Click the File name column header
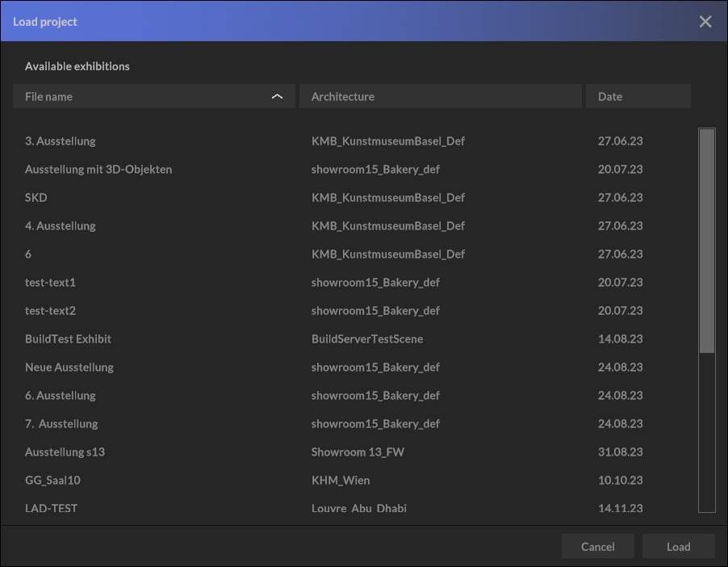 (137, 96)
